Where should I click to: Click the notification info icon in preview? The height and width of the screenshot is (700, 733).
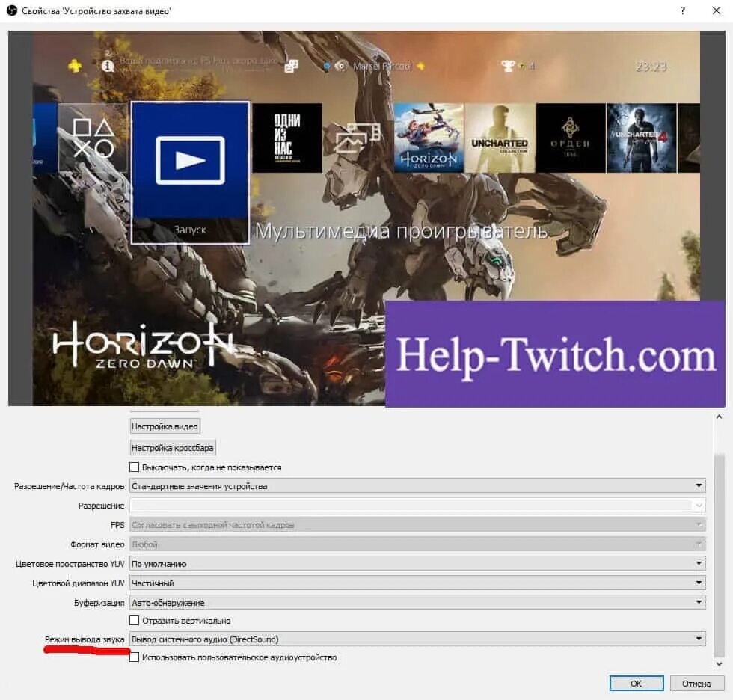point(108,65)
